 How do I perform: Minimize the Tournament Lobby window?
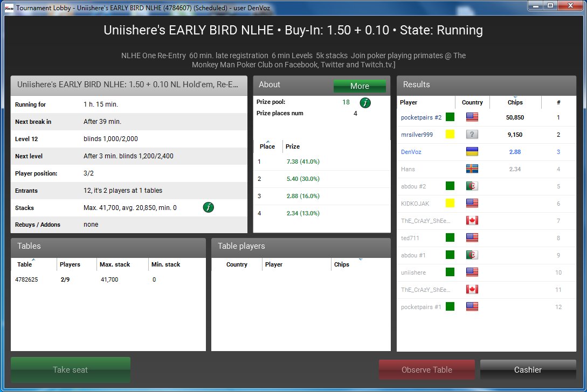click(536, 5)
